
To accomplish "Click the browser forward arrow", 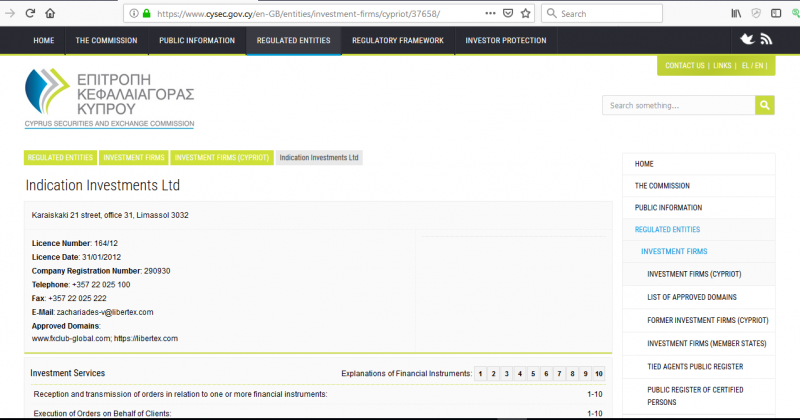I will (10, 13).
